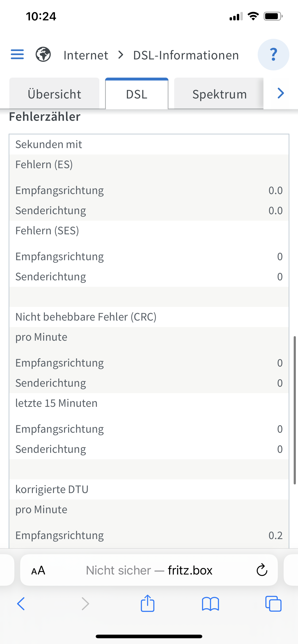Viewport: 298px width, 644px height.
Task: Show open Safari tabs overview icon
Action: coord(273,604)
